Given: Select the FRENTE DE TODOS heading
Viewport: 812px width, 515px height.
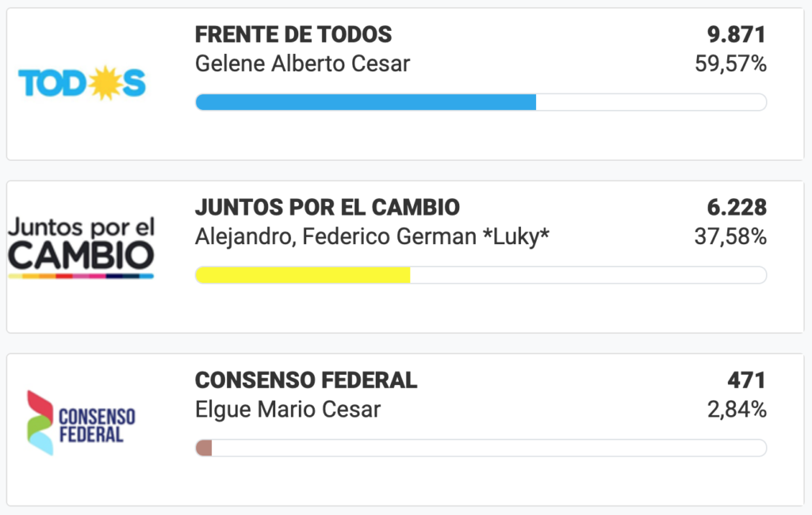Looking at the screenshot, I should pos(293,35).
